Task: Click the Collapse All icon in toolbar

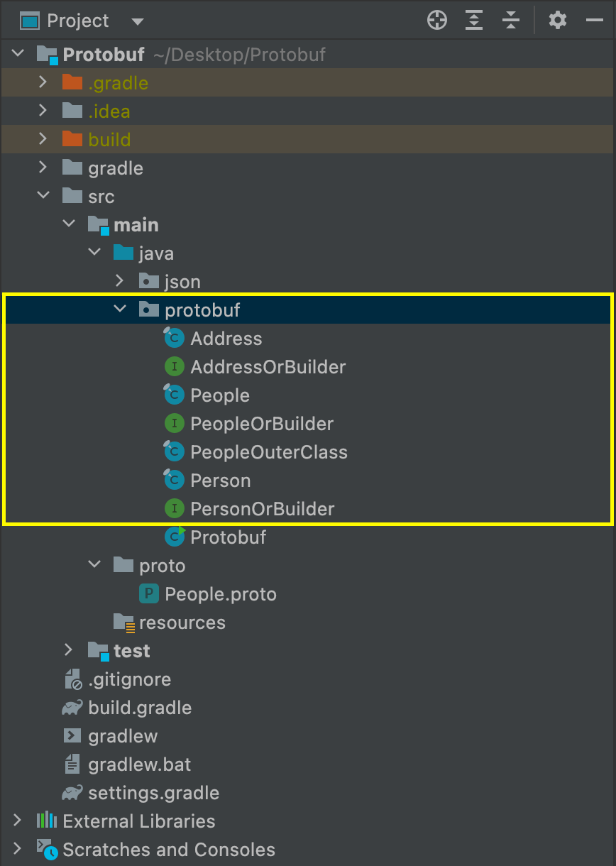Action: [x=510, y=20]
